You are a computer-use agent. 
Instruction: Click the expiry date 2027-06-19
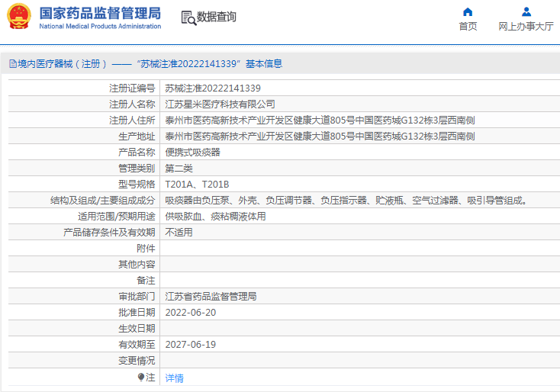point(191,345)
